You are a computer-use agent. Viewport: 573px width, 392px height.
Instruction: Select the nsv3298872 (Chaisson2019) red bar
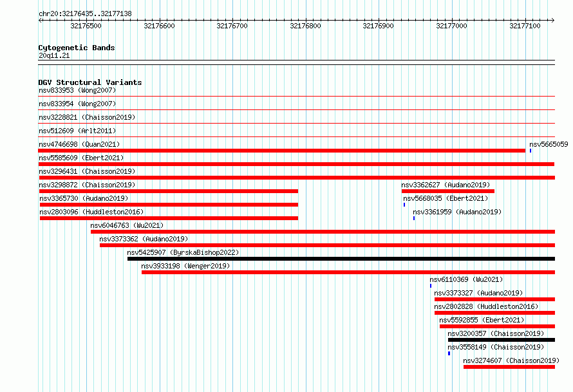point(169,191)
